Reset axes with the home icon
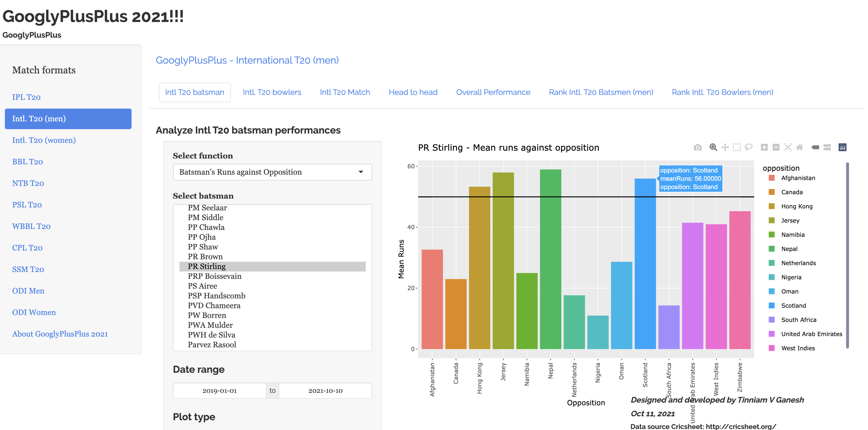This screenshot has width=868, height=430. (799, 147)
